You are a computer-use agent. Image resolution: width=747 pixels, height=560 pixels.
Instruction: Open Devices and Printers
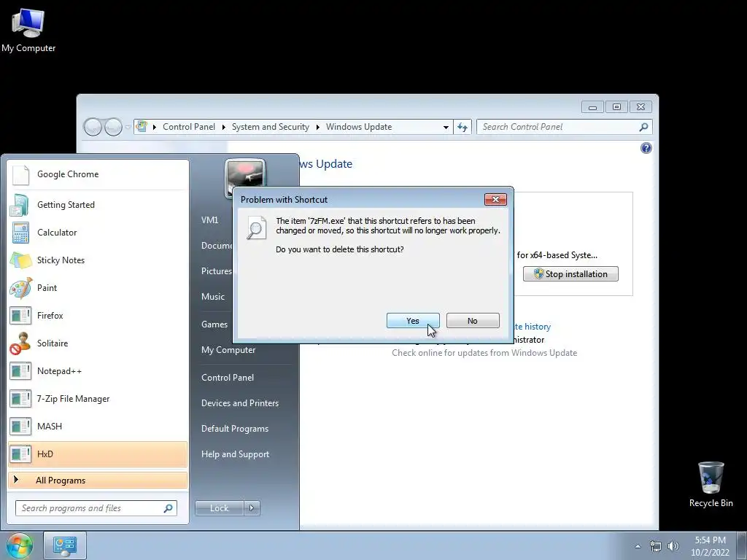point(239,403)
